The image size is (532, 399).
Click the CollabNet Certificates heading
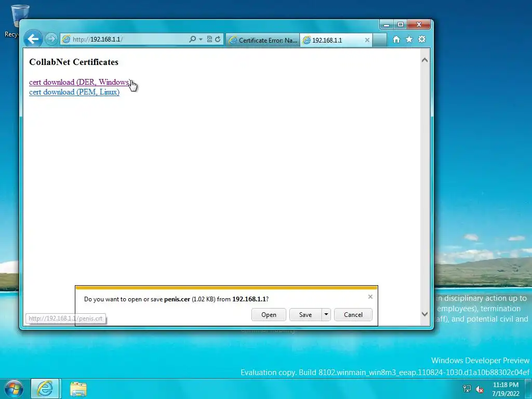point(74,62)
